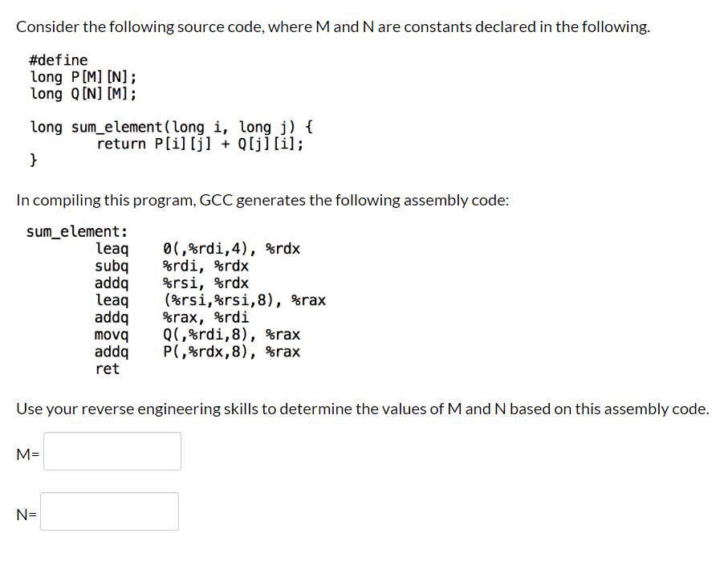
Task: Click inside the M= input field
Action: point(112,451)
